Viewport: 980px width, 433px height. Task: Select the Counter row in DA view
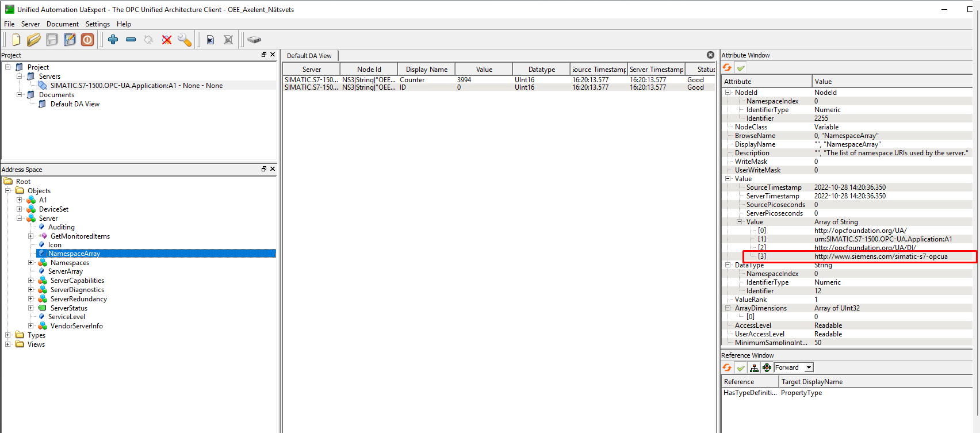[412, 80]
